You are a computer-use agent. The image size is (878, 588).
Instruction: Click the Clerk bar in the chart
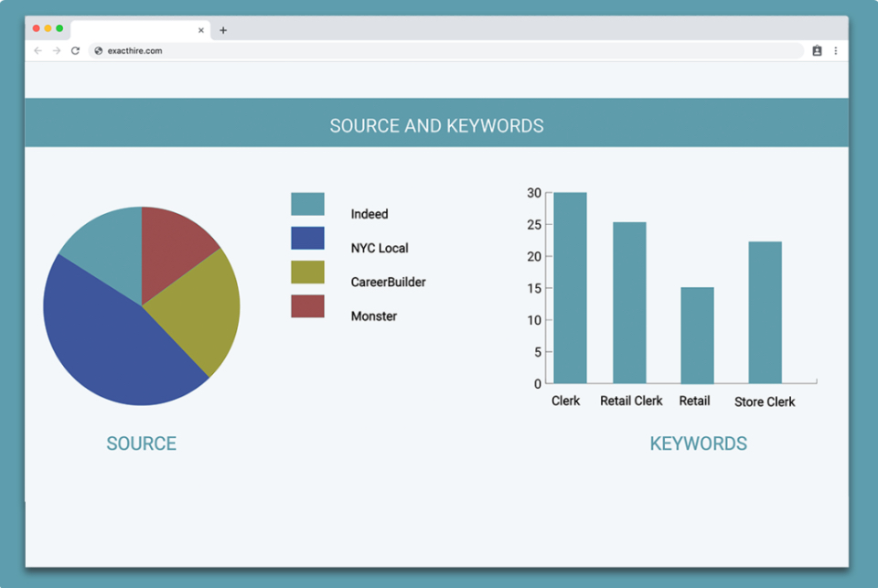pyautogui.click(x=570, y=288)
